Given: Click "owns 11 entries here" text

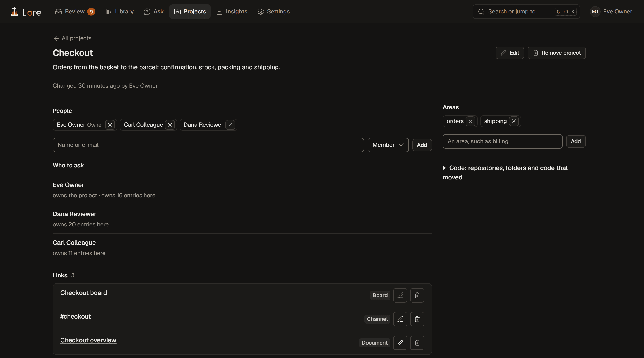Looking at the screenshot, I should pyautogui.click(x=79, y=253).
